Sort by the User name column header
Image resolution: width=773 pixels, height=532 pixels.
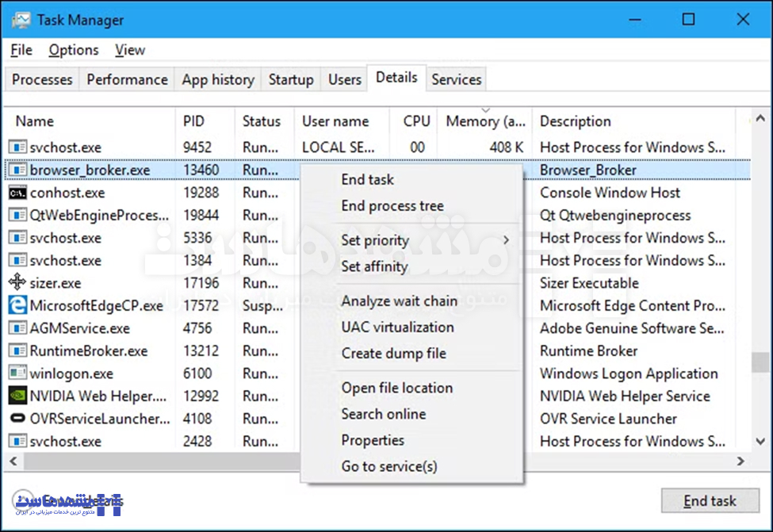342,121
